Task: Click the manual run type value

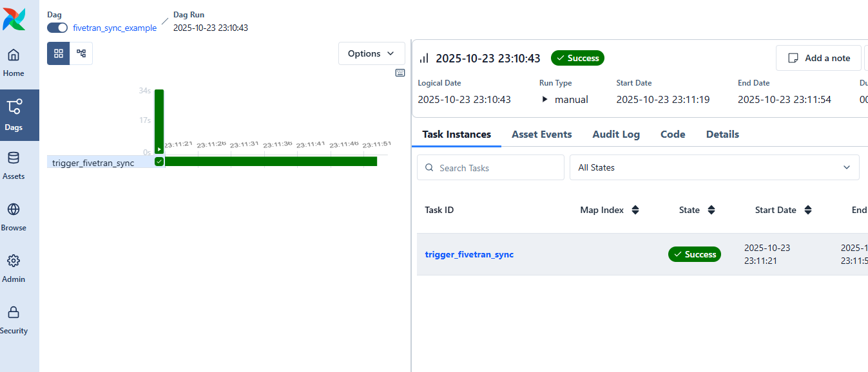Action: [x=572, y=99]
